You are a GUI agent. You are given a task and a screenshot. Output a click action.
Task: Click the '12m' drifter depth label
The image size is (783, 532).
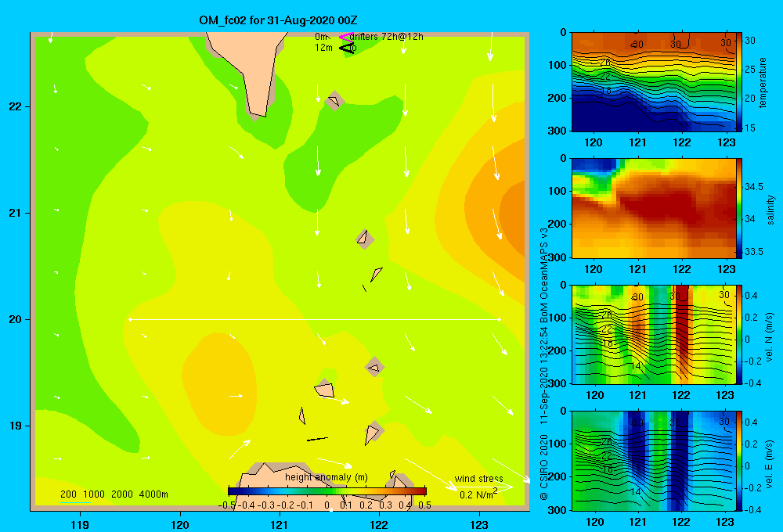click(323, 48)
